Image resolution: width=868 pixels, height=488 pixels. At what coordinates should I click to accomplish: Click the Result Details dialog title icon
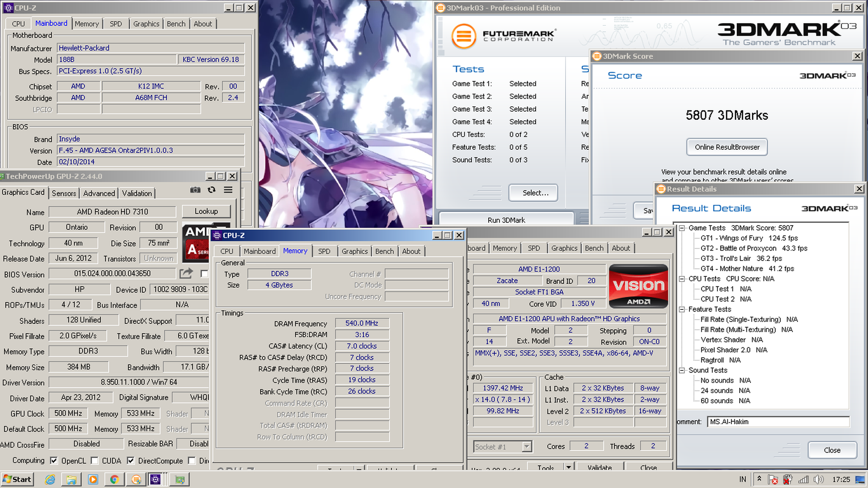661,189
